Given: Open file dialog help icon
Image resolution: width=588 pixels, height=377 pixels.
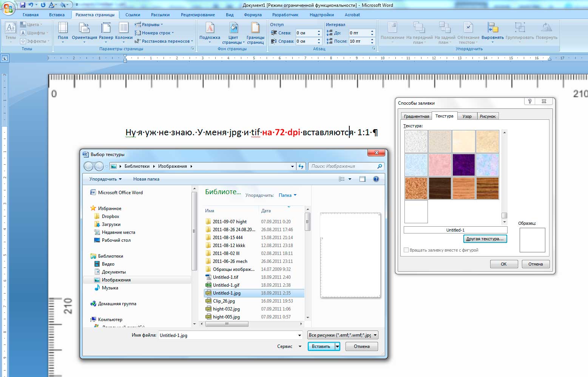Looking at the screenshot, I should tap(376, 179).
